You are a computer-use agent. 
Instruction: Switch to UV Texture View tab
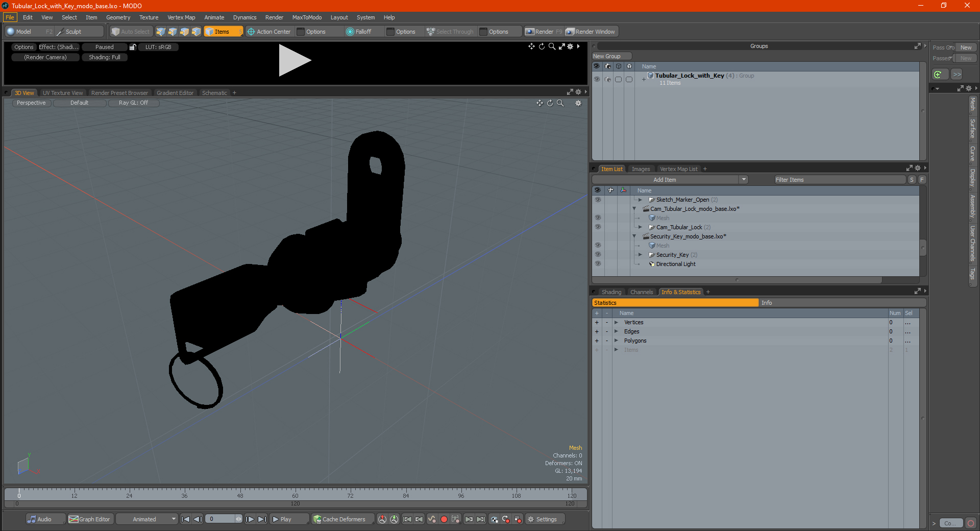[63, 93]
